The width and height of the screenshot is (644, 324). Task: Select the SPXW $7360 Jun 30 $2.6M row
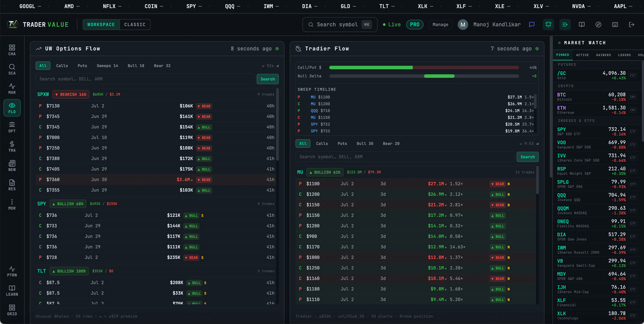[x=156, y=180]
